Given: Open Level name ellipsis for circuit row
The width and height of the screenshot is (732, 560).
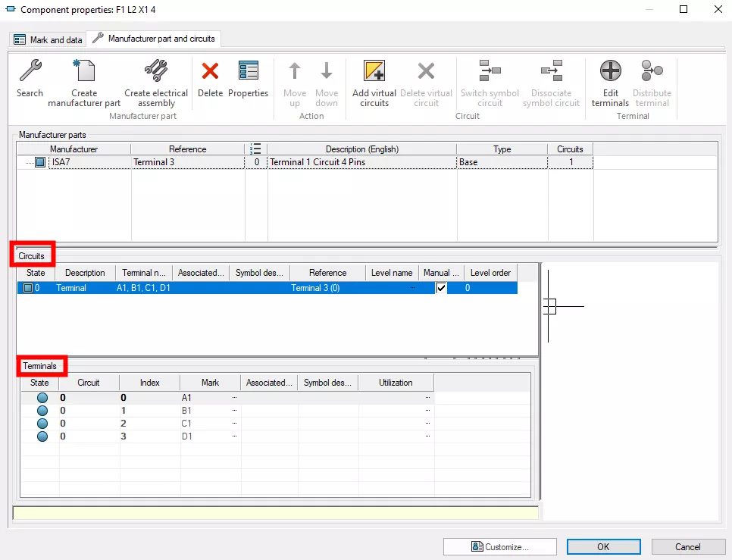Looking at the screenshot, I should pyautogui.click(x=412, y=288).
